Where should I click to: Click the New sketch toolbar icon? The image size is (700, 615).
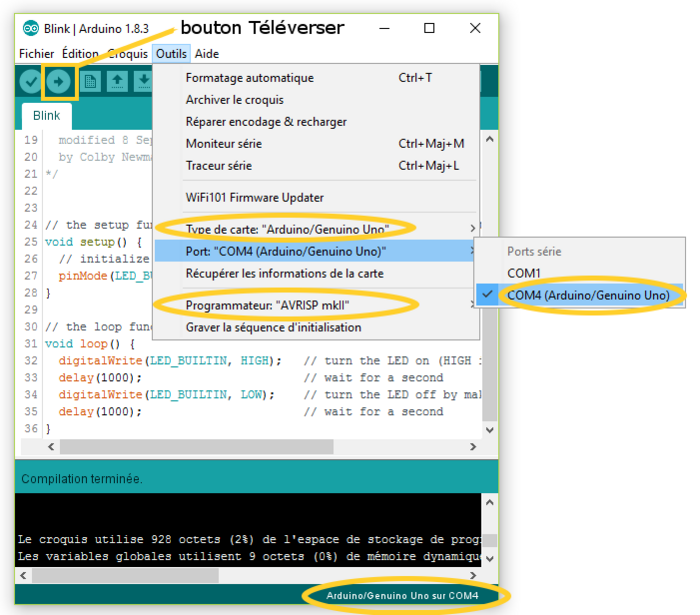pos(91,82)
